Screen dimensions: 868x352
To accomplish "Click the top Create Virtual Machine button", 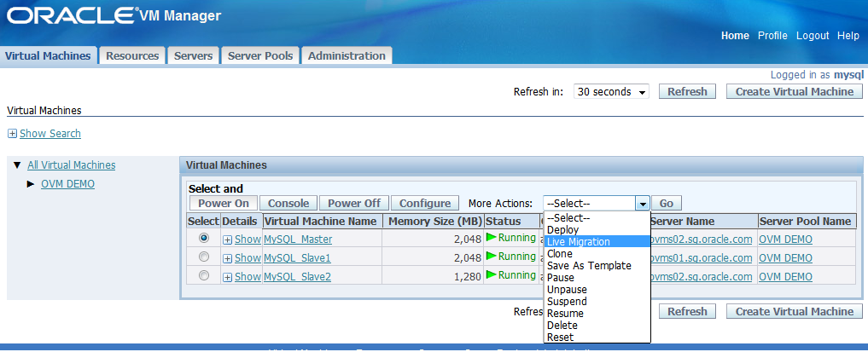I will (795, 92).
